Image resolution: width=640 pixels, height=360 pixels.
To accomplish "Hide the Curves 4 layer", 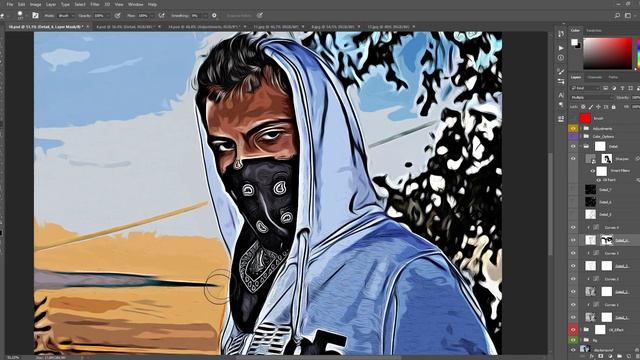I will tap(573, 227).
